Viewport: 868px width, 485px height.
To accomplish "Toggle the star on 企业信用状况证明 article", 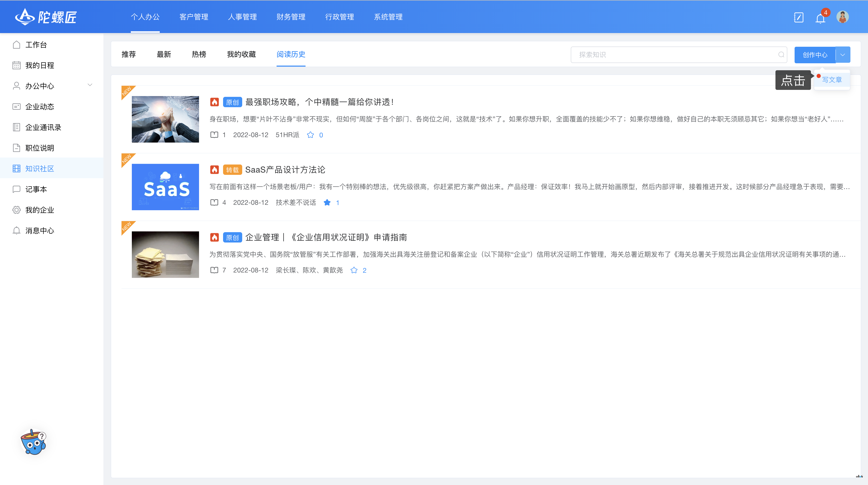I will pyautogui.click(x=354, y=270).
